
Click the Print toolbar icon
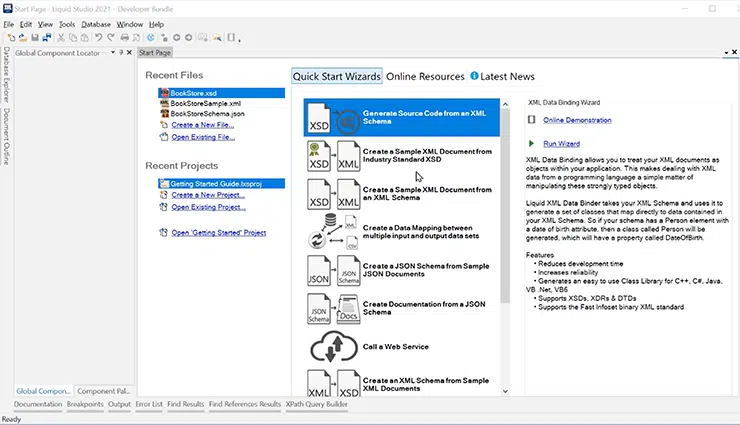click(125, 38)
